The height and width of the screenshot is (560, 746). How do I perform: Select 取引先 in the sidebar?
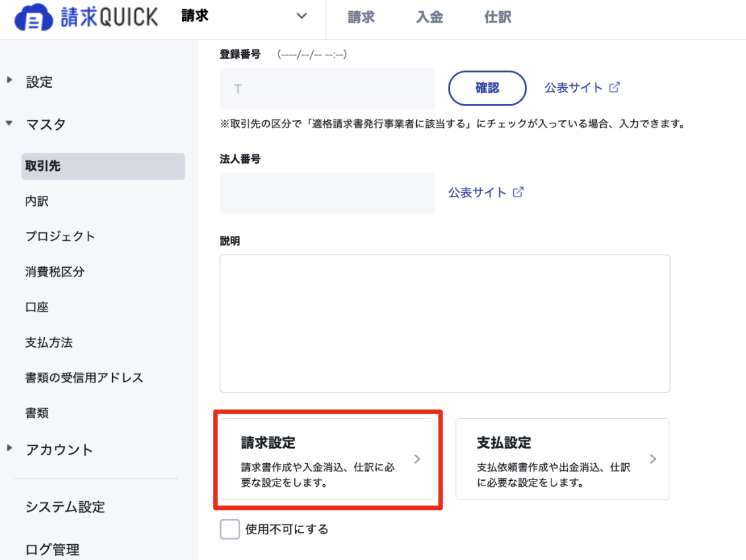pyautogui.click(x=103, y=166)
